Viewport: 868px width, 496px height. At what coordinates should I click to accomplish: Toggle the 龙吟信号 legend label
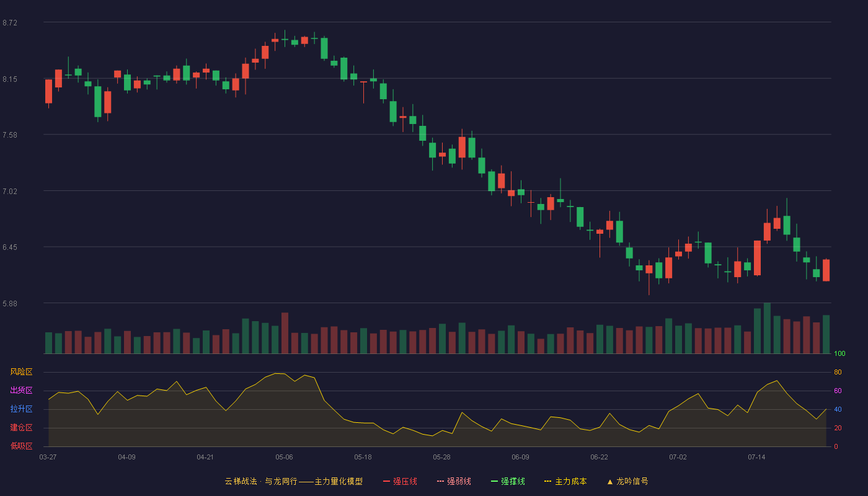click(x=632, y=481)
